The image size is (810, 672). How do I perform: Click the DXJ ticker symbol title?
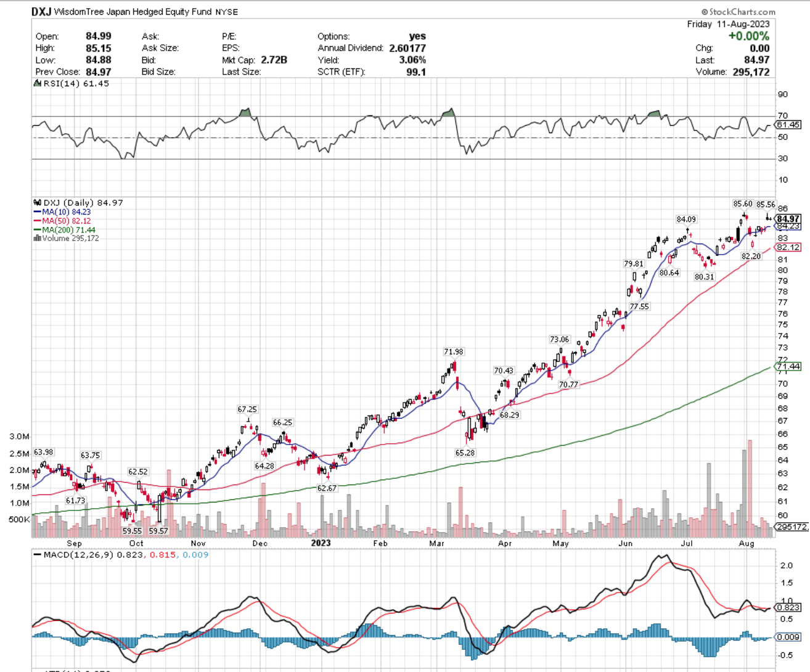(43, 11)
